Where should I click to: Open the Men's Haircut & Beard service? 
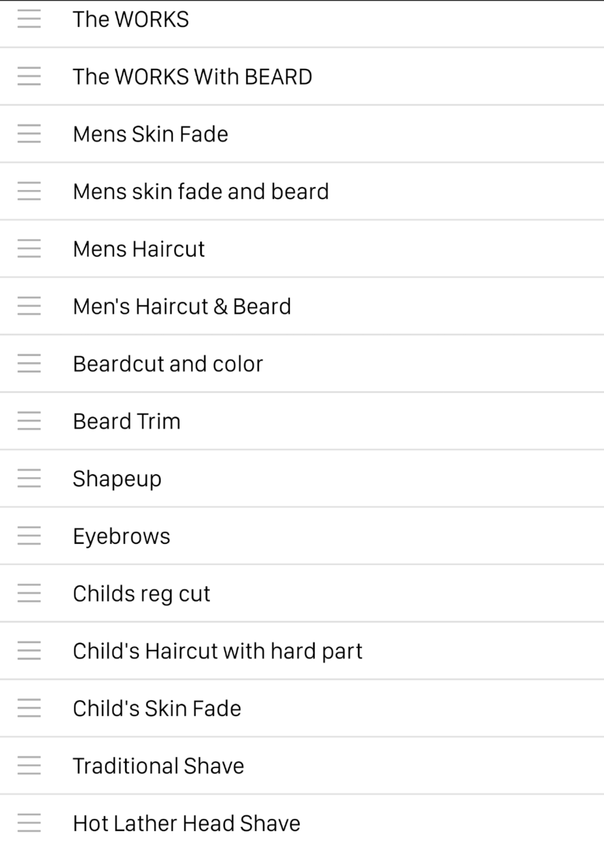coord(182,306)
